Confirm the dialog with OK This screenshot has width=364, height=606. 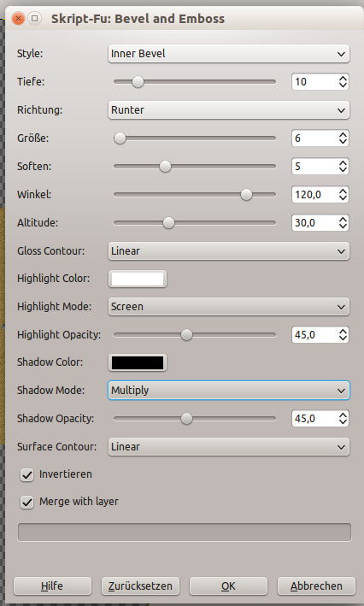228,586
